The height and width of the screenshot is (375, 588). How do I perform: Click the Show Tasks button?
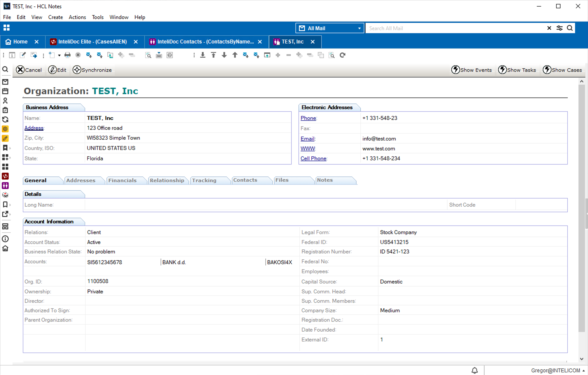pyautogui.click(x=517, y=70)
